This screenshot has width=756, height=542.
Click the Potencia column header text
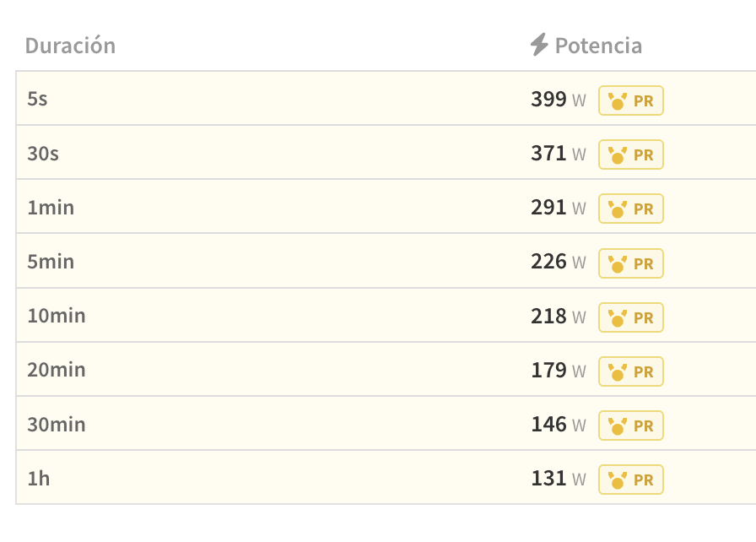(598, 46)
